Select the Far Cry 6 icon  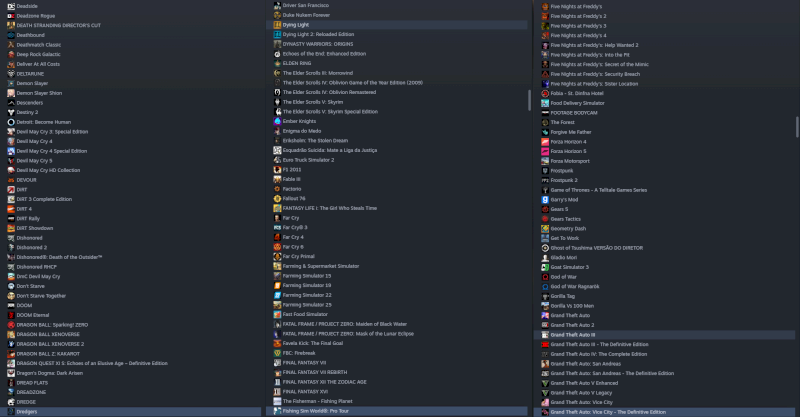click(277, 247)
